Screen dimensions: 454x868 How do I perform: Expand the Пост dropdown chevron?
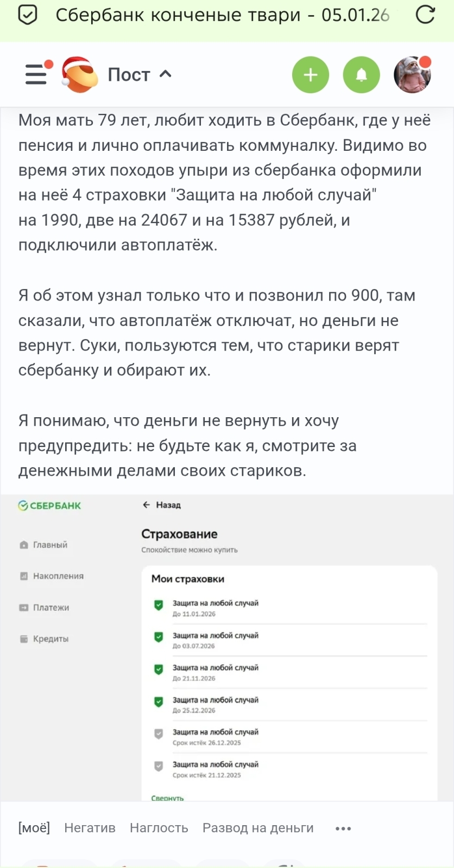(x=166, y=74)
